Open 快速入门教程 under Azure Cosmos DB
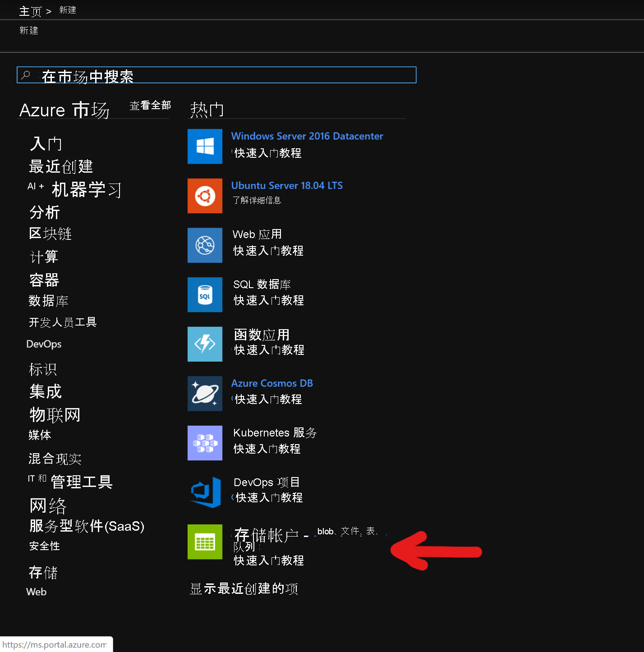This screenshot has height=652, width=644. pyautogui.click(x=268, y=399)
